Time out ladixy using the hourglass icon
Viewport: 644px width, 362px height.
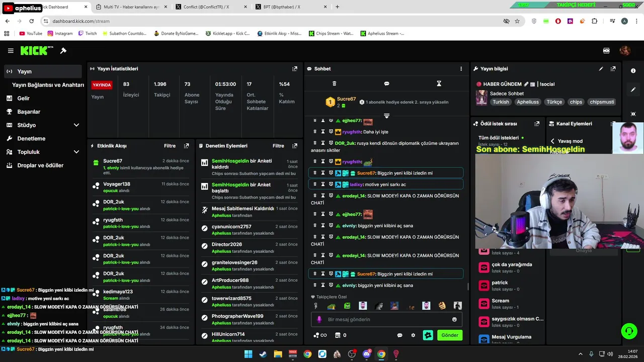(323, 185)
